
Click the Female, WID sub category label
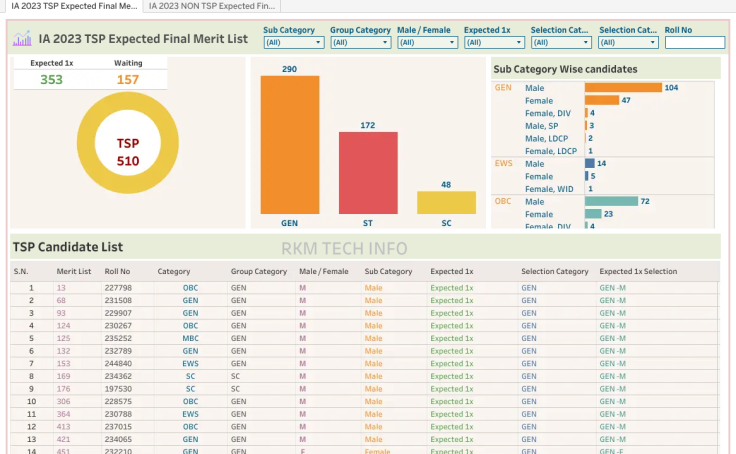coord(549,189)
